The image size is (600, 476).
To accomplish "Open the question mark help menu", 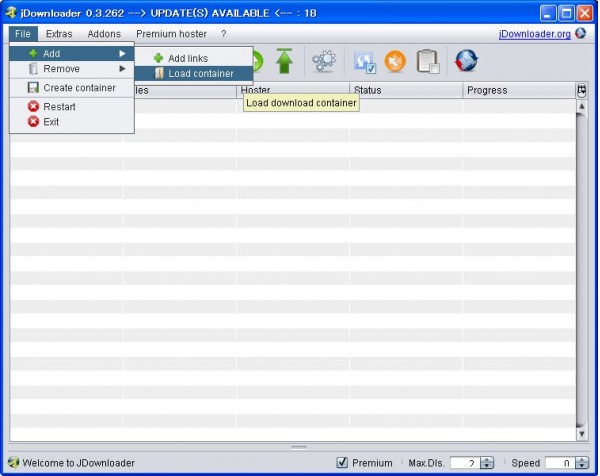I will point(223,34).
